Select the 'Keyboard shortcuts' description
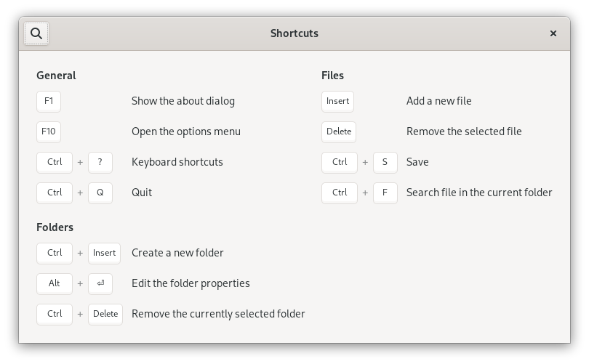 pyautogui.click(x=177, y=162)
